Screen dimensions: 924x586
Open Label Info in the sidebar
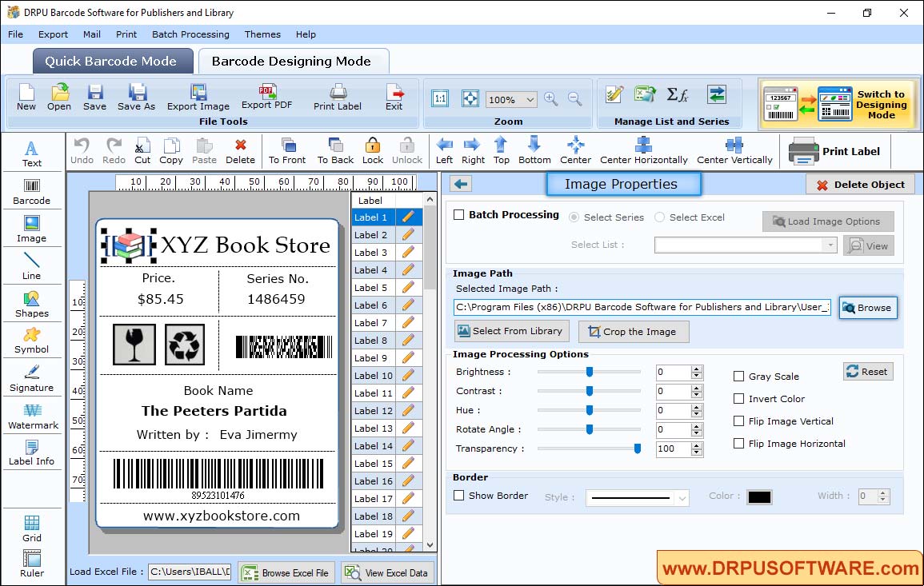coord(32,453)
